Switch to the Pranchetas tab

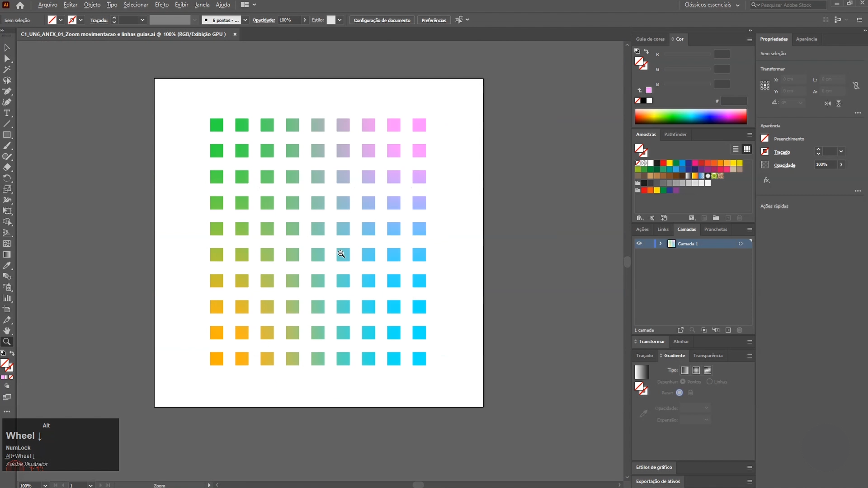click(716, 230)
